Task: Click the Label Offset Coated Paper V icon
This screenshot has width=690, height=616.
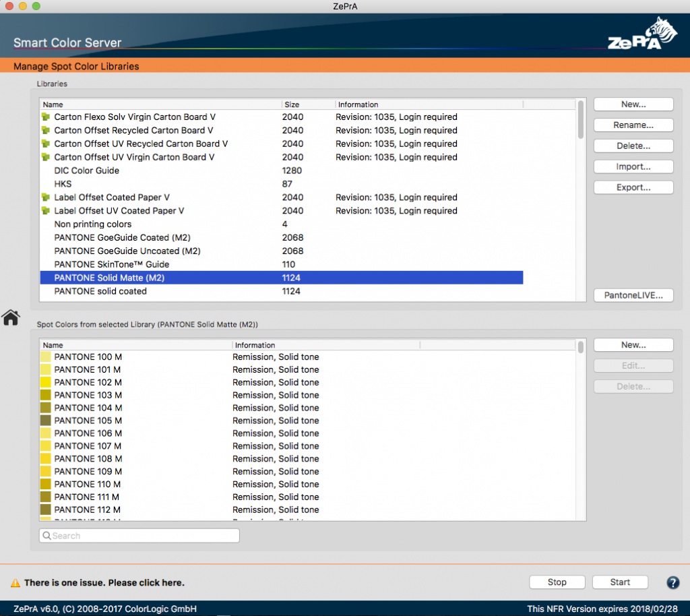Action: pos(45,197)
